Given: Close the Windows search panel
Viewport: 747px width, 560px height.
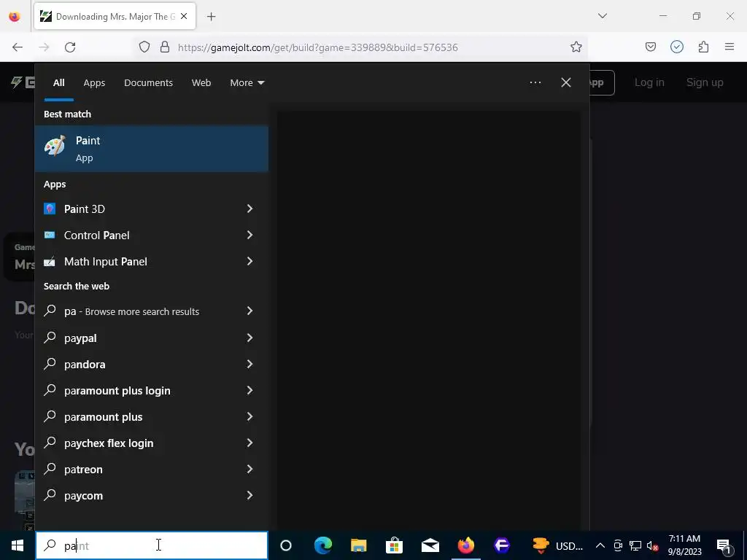Looking at the screenshot, I should click(566, 82).
